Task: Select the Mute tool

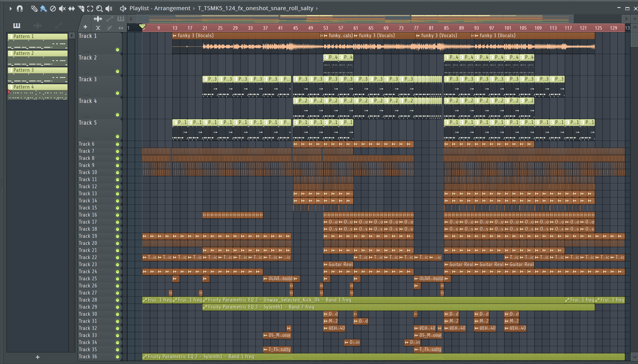Action: click(62, 8)
